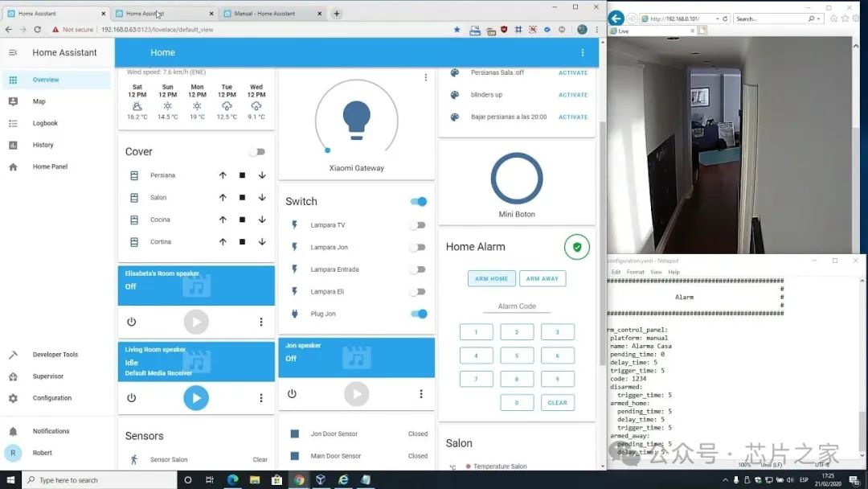Screen dimensions: 868x489
Task: Toggle the Cover group switch
Action: point(257,152)
